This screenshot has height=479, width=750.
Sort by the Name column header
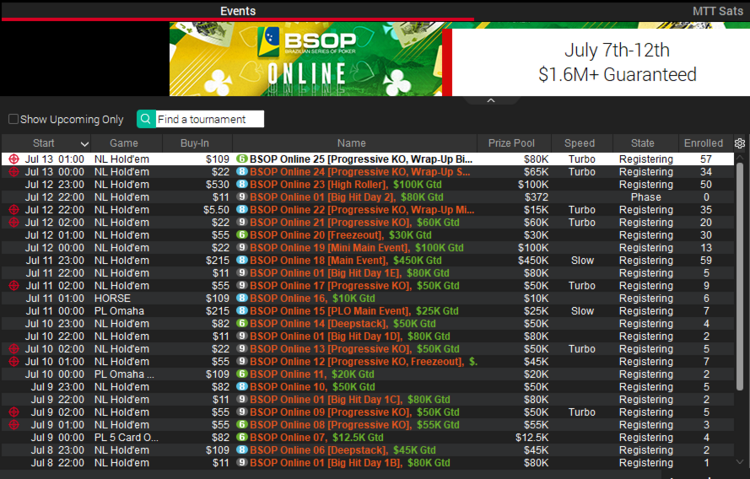pos(352,143)
